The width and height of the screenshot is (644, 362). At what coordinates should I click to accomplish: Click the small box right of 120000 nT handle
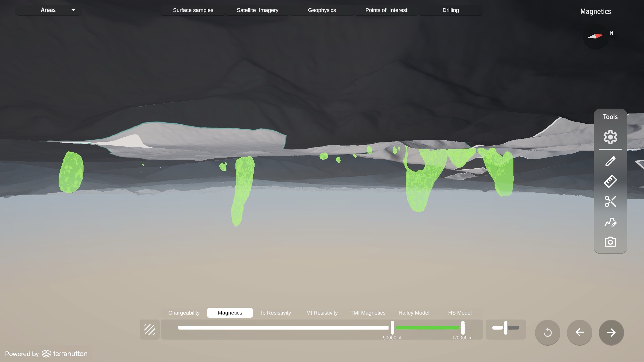[470, 328]
